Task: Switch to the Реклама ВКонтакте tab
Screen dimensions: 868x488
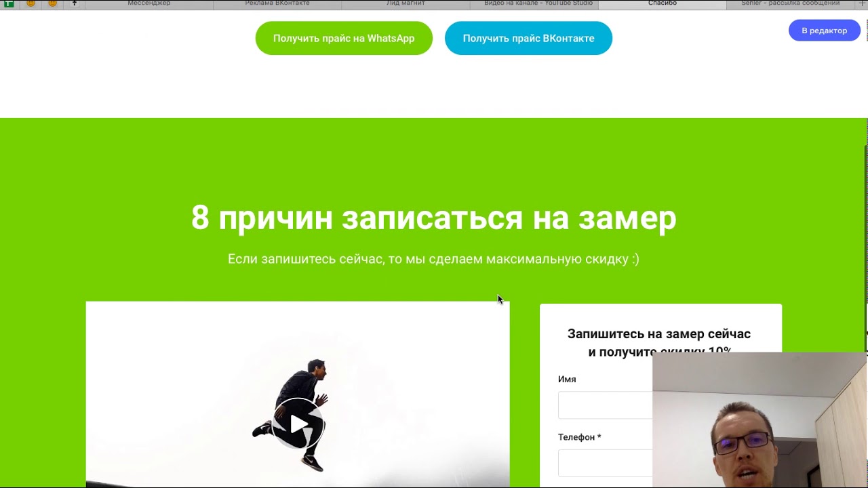Action: coord(277,3)
